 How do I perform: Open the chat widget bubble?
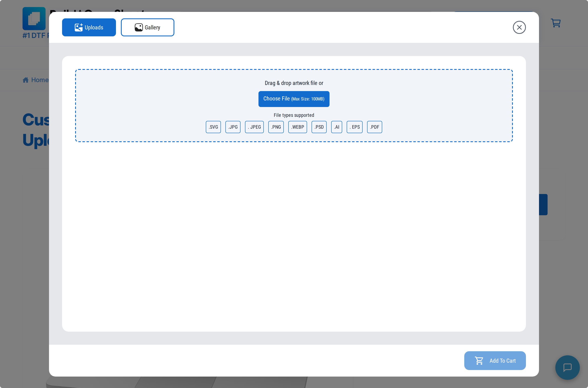point(567,367)
